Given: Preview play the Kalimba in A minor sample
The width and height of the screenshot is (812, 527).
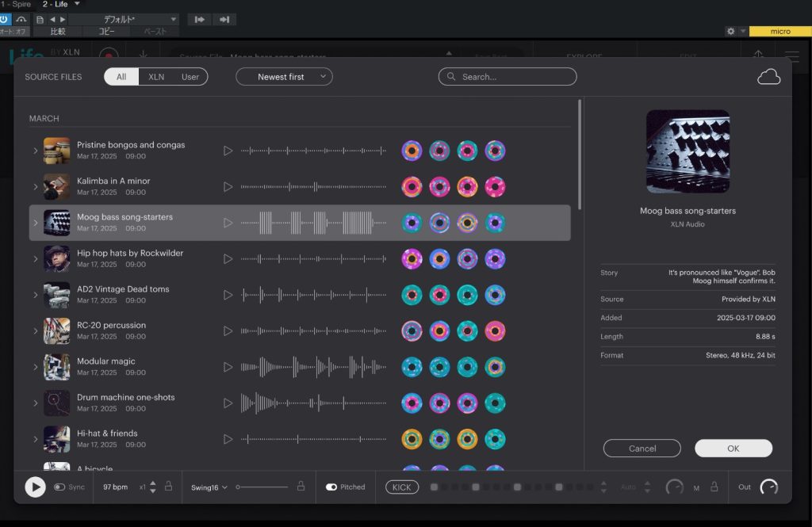Looking at the screenshot, I should click(x=228, y=187).
